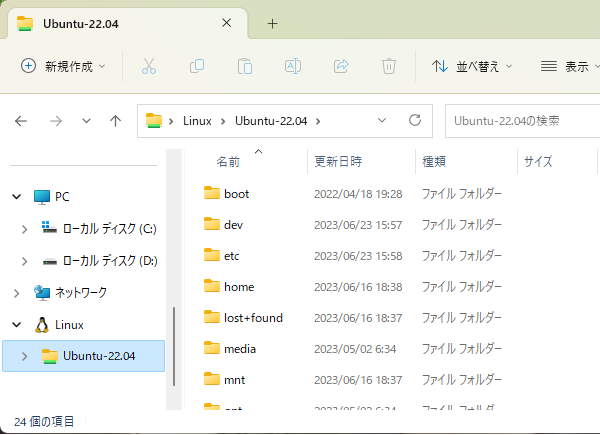Click date 2023/06/23 15:58 of etc

coord(358,256)
